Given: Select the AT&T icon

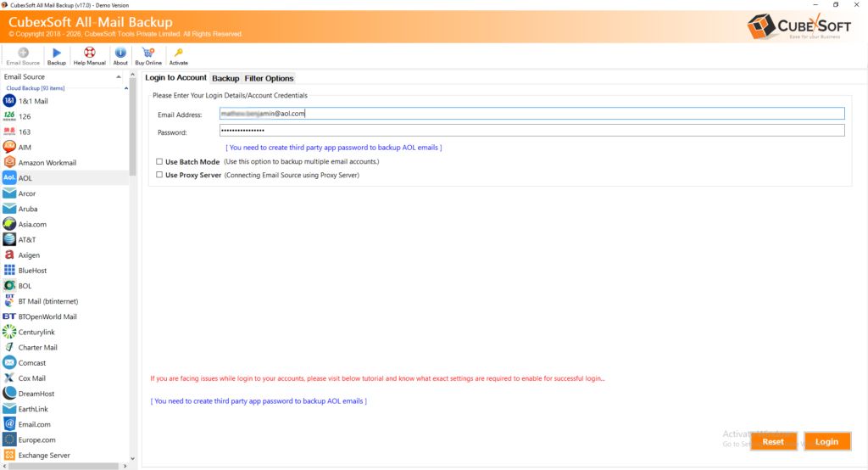Looking at the screenshot, I should pyautogui.click(x=9, y=239).
